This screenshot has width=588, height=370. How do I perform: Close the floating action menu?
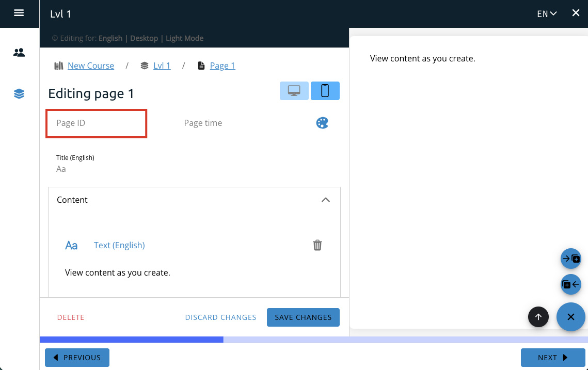coord(570,317)
